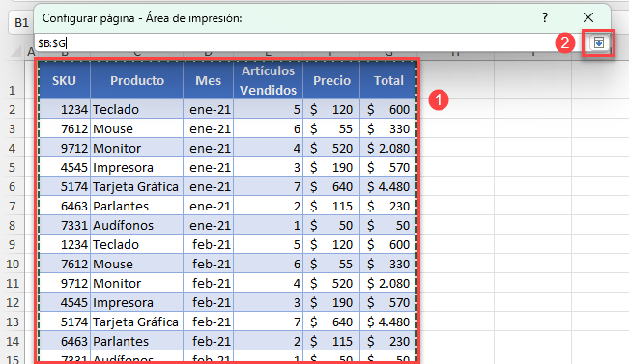
Task: Select price 640 in row 6
Action: click(331, 186)
